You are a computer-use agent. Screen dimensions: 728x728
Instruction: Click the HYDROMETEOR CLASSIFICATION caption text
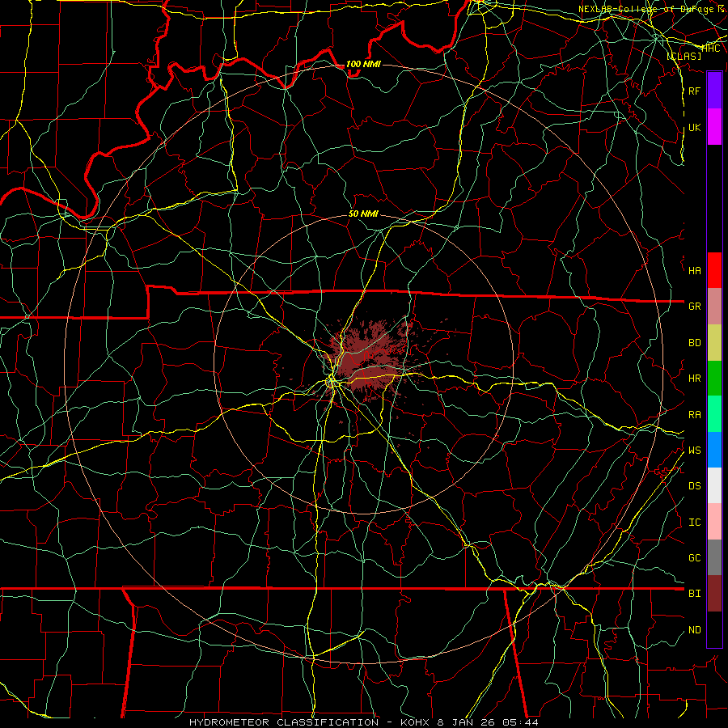click(284, 722)
